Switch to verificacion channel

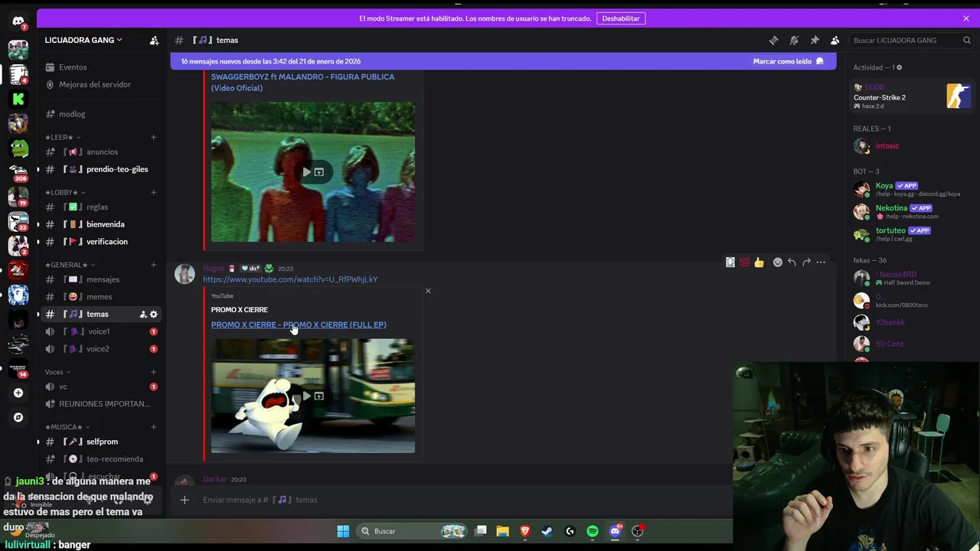[x=101, y=242]
